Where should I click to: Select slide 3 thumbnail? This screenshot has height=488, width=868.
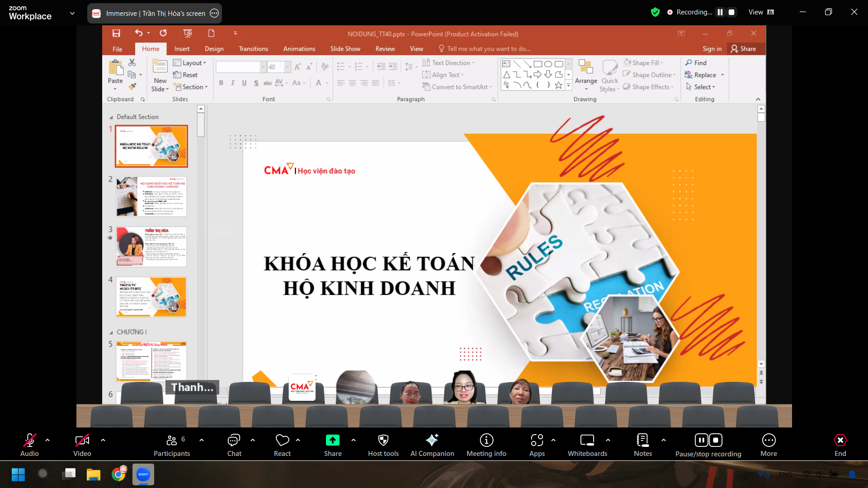pos(151,247)
